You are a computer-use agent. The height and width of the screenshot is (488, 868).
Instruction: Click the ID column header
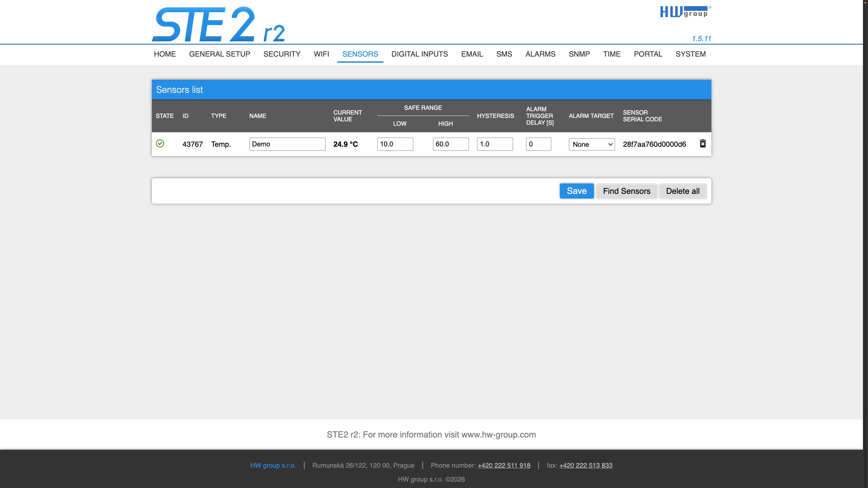pyautogui.click(x=185, y=116)
